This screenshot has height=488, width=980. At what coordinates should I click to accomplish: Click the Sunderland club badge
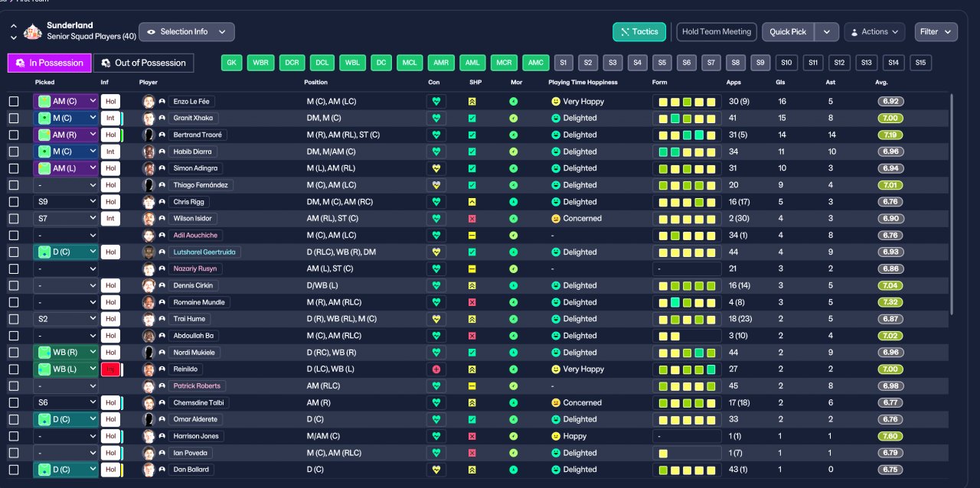(33, 31)
